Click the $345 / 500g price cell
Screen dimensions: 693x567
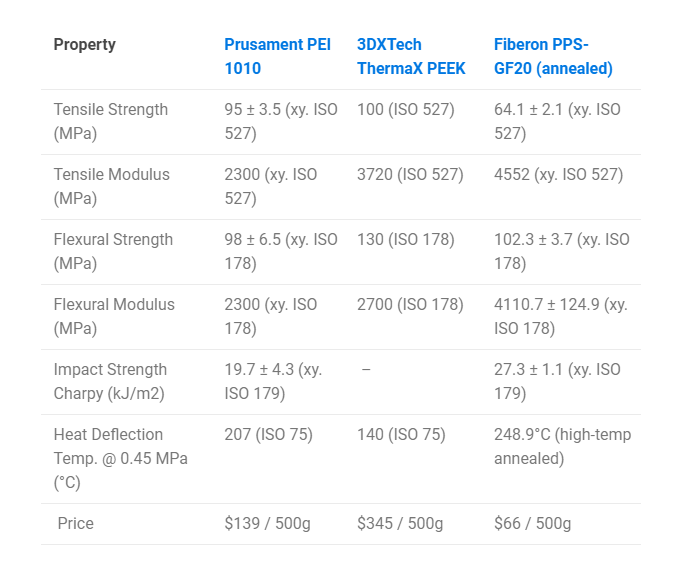coord(400,523)
